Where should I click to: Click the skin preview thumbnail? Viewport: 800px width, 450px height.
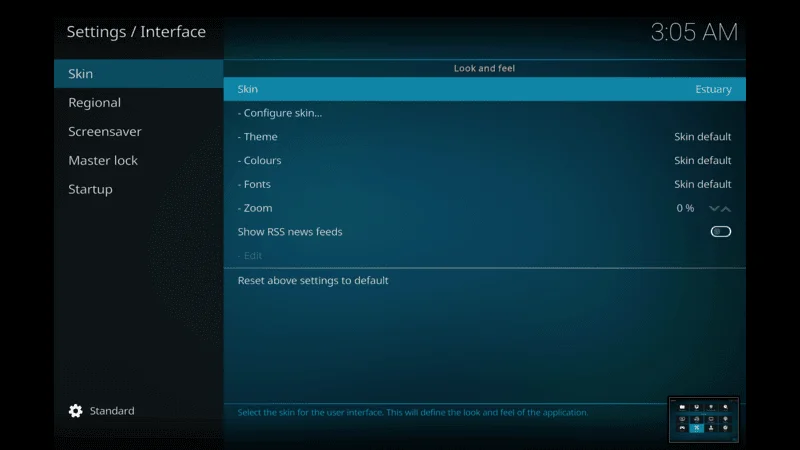(704, 419)
